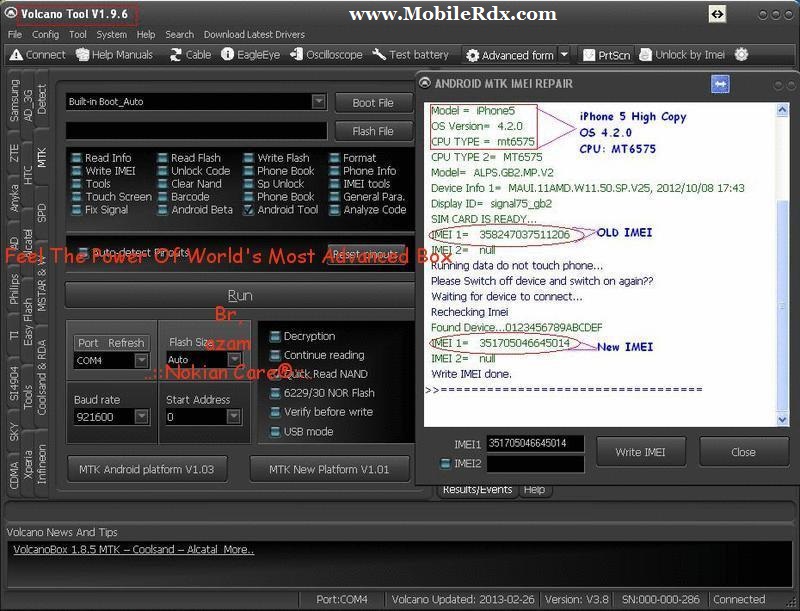
Task: Click the IMEI1 input field
Action: (x=535, y=443)
